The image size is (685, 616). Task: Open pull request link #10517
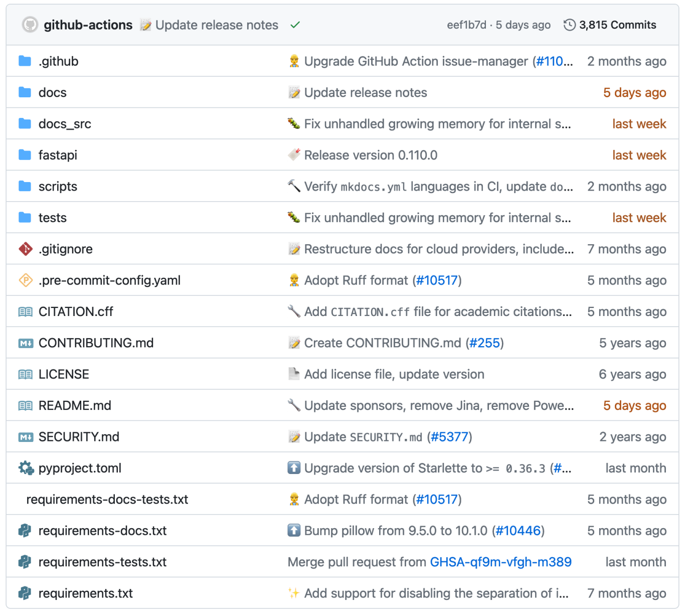[x=437, y=280]
